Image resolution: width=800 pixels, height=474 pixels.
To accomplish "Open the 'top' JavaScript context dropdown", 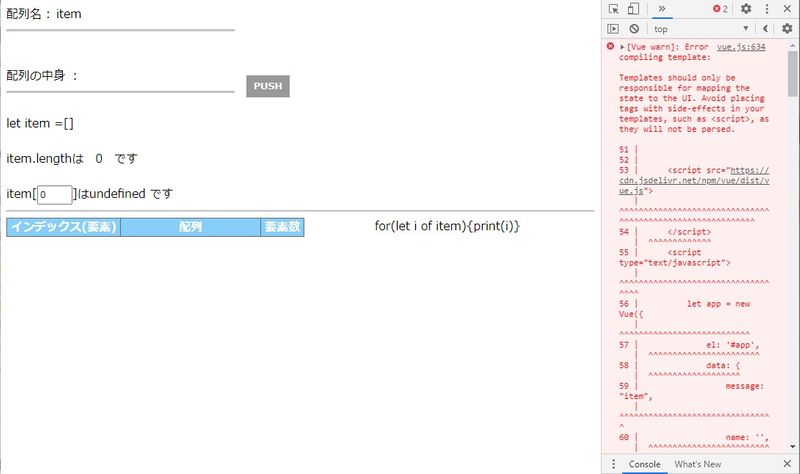I will click(700, 29).
